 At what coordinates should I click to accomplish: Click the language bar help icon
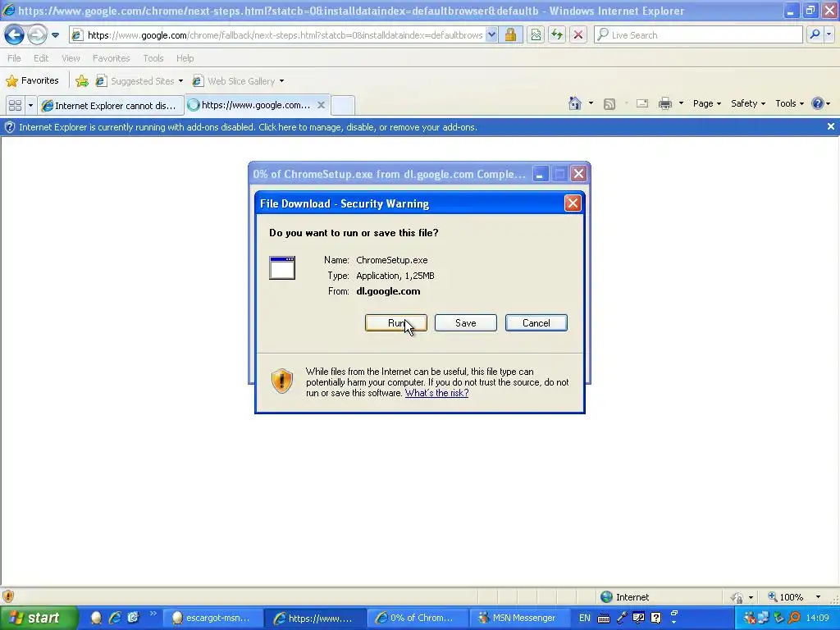(655, 618)
